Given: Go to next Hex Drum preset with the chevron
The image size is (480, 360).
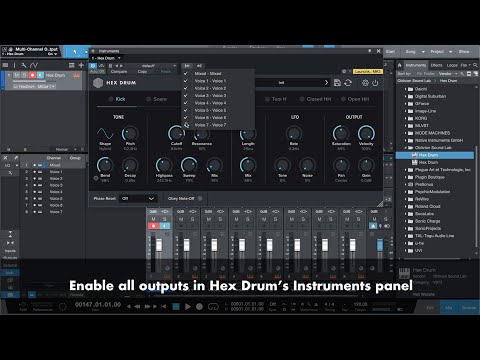Looking at the screenshot, I should coord(326,83).
